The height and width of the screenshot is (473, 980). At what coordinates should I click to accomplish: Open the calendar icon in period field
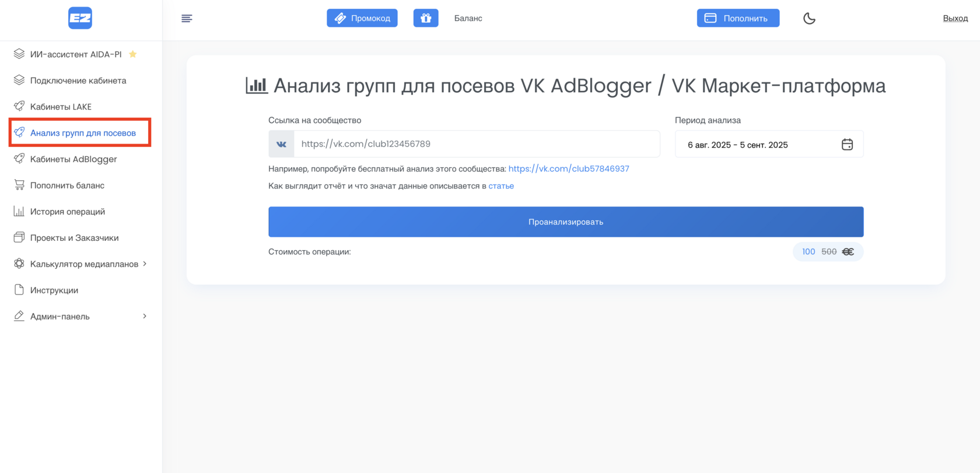pyautogui.click(x=847, y=144)
